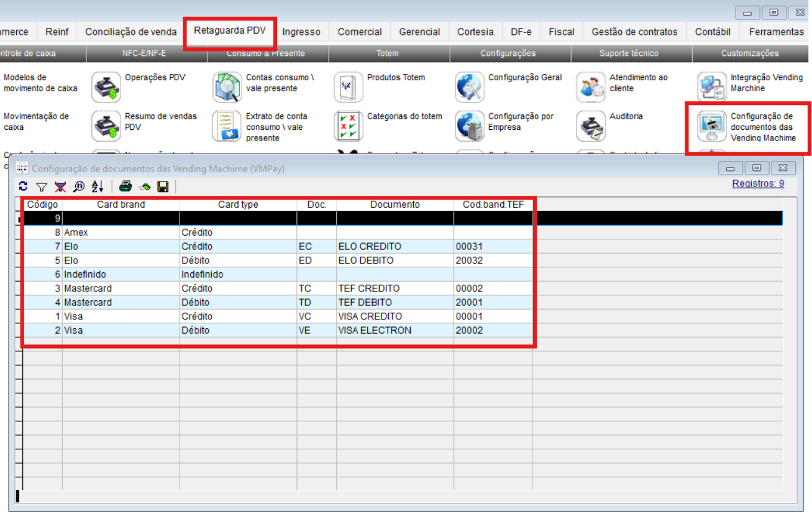Open Integração Vending Machine icon
The height and width of the screenshot is (524, 812).
[712, 87]
